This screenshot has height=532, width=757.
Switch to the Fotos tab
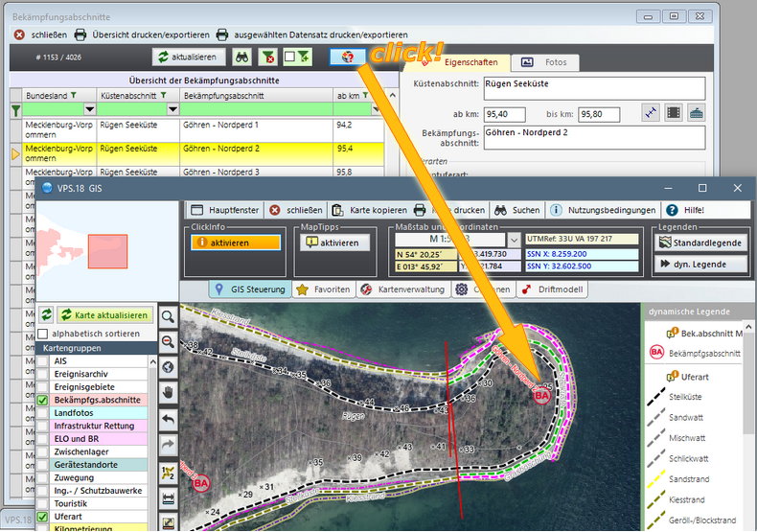(545, 62)
